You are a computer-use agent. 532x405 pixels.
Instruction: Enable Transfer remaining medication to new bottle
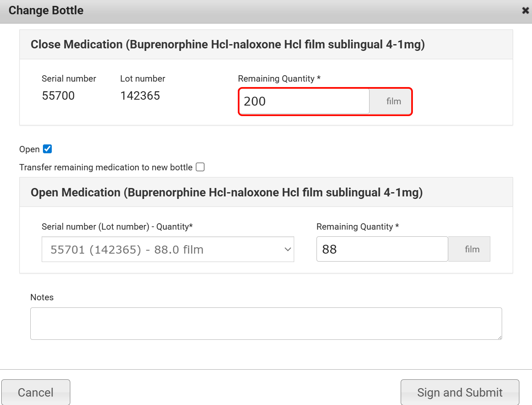pos(200,167)
